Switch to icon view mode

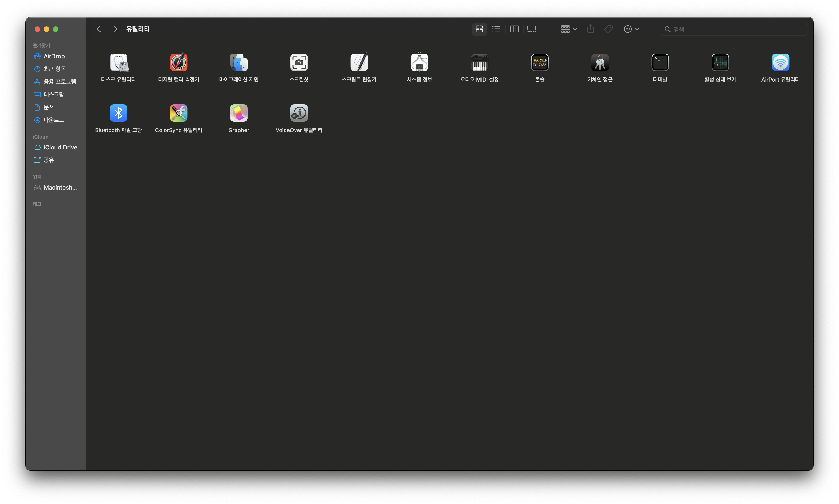[479, 29]
